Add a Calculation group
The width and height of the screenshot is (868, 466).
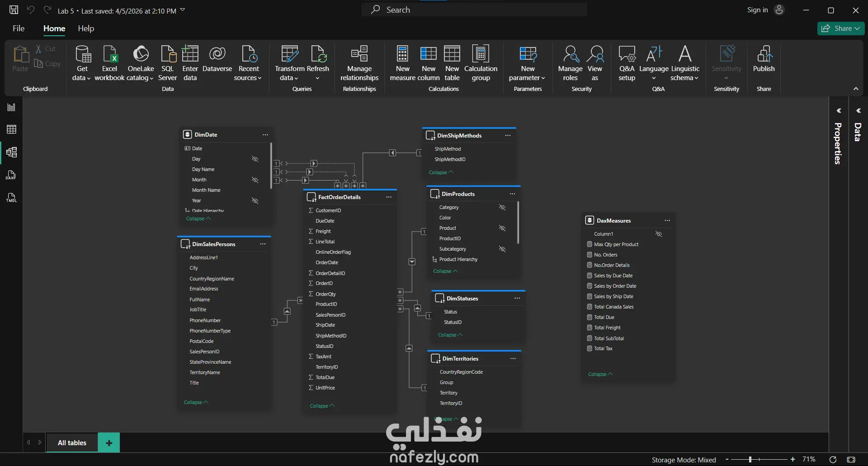(481, 63)
